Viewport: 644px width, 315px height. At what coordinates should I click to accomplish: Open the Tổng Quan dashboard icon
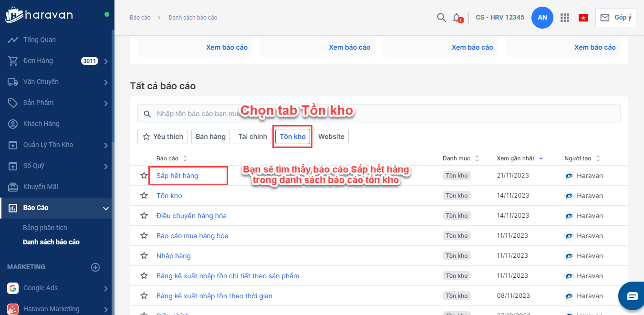pos(13,40)
